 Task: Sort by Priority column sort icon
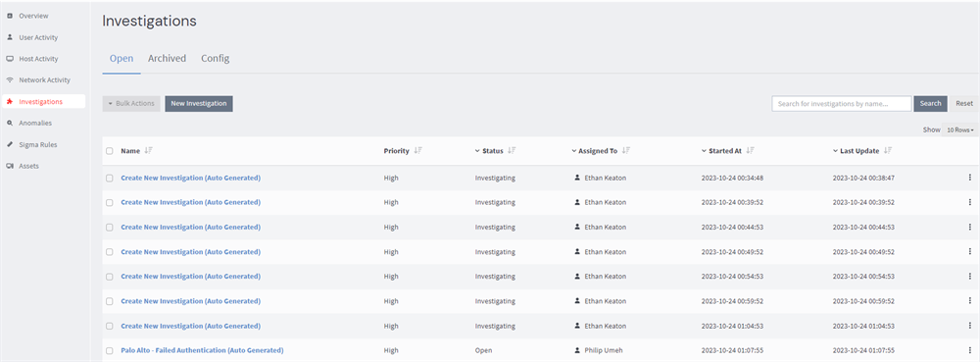[x=418, y=151]
